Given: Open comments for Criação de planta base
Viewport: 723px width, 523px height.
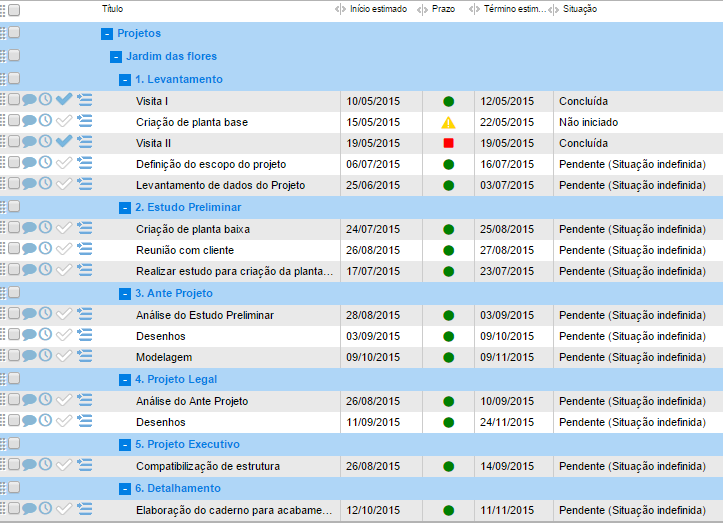Looking at the screenshot, I should [x=29, y=121].
